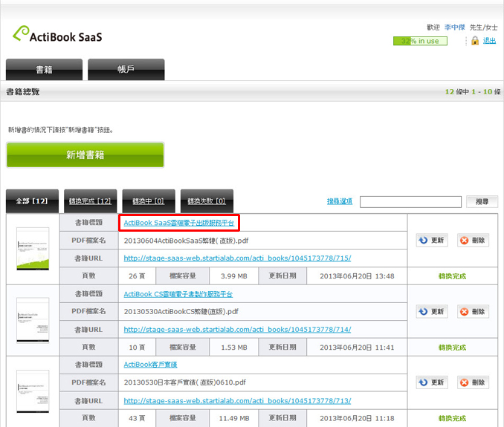Switch to the 帳戶 tab
Screen dimensions: 504x427
pos(126,69)
